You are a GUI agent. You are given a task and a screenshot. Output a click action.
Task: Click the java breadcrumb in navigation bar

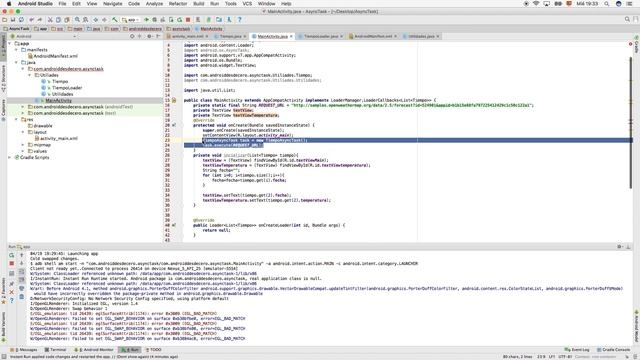pyautogui.click(x=94, y=29)
